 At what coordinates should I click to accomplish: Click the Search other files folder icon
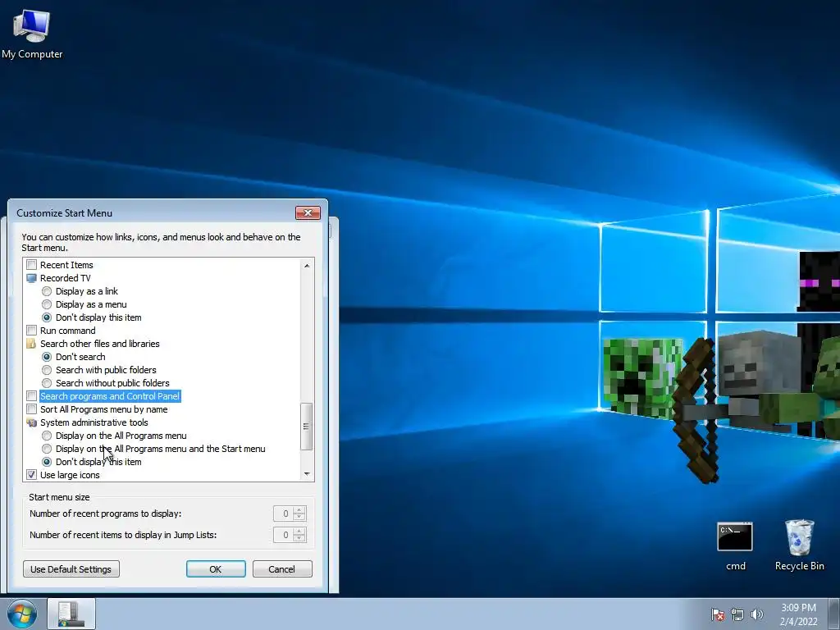tap(32, 344)
